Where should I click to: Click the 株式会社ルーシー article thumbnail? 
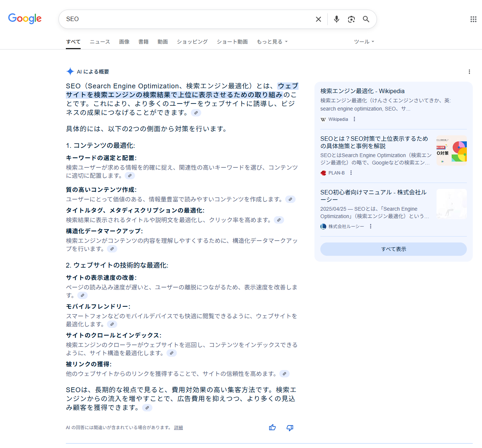452,204
